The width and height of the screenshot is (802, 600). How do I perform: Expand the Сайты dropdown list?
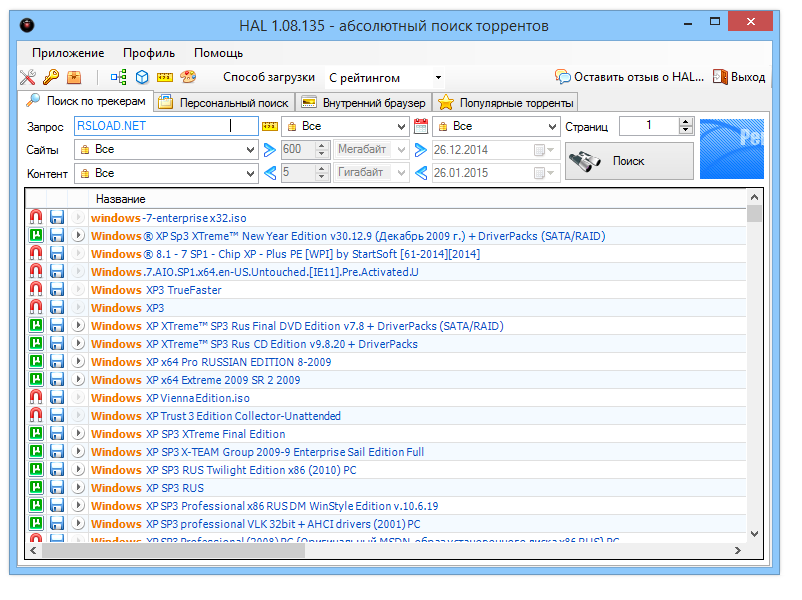[250, 150]
